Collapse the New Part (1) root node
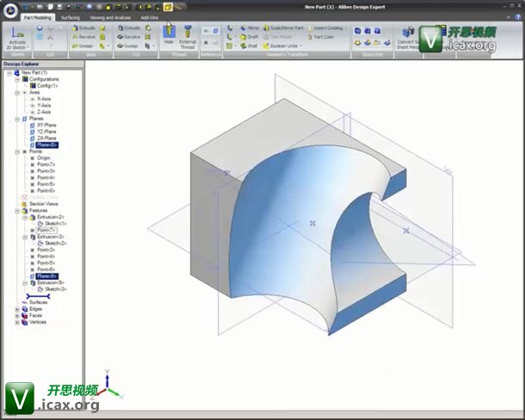The image size is (525, 420). pos(9,73)
